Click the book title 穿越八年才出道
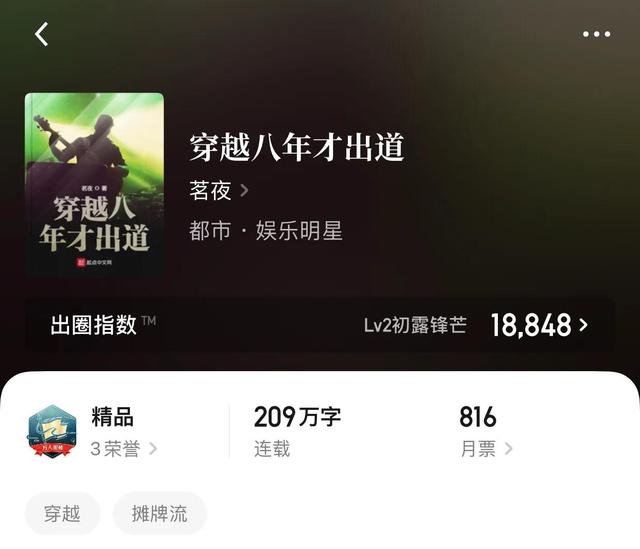Screen dimensions: 640x549 (x=297, y=147)
